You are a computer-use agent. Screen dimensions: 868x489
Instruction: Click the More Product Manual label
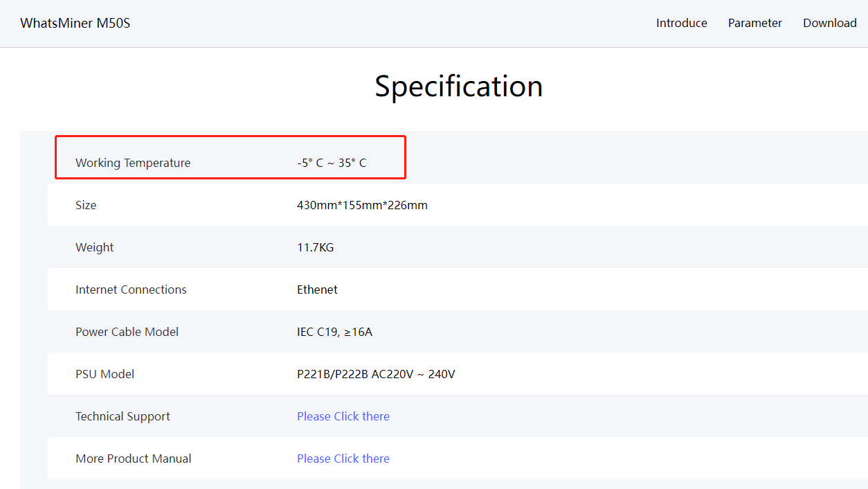click(x=133, y=459)
